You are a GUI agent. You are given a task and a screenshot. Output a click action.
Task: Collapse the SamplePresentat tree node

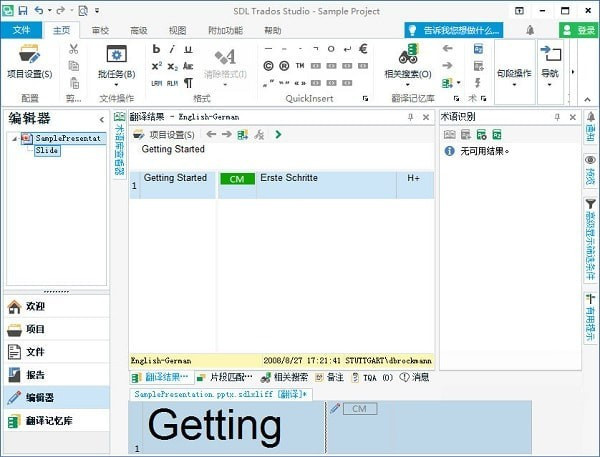tap(14, 139)
